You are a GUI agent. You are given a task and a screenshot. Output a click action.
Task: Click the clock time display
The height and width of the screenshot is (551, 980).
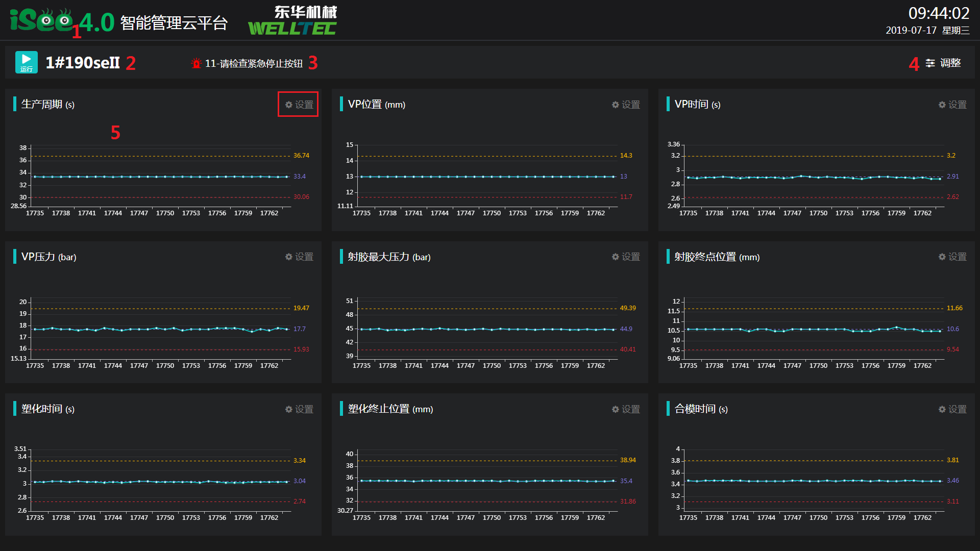[x=938, y=13]
